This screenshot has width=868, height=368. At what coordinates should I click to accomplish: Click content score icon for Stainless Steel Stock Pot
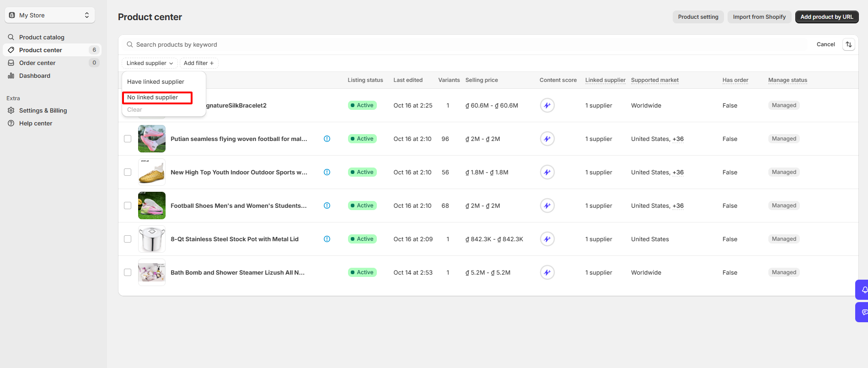tap(547, 239)
